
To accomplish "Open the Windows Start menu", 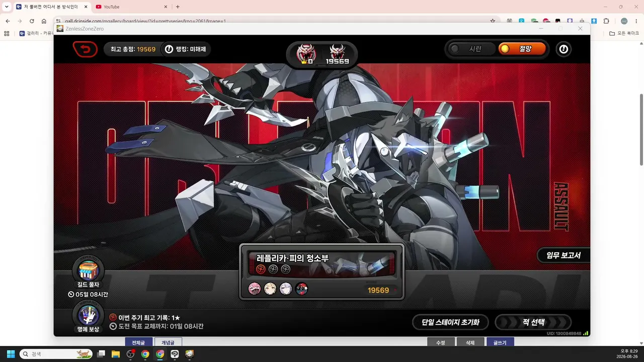I will click(x=11, y=354).
